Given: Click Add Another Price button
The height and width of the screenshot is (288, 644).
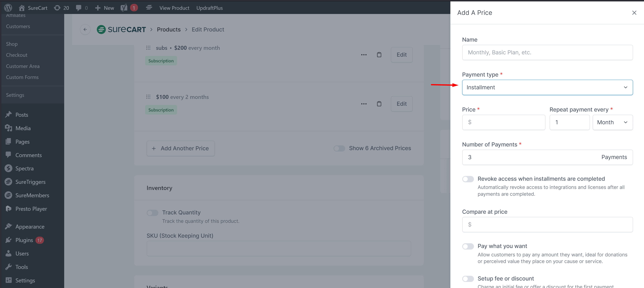Looking at the screenshot, I should [x=181, y=149].
